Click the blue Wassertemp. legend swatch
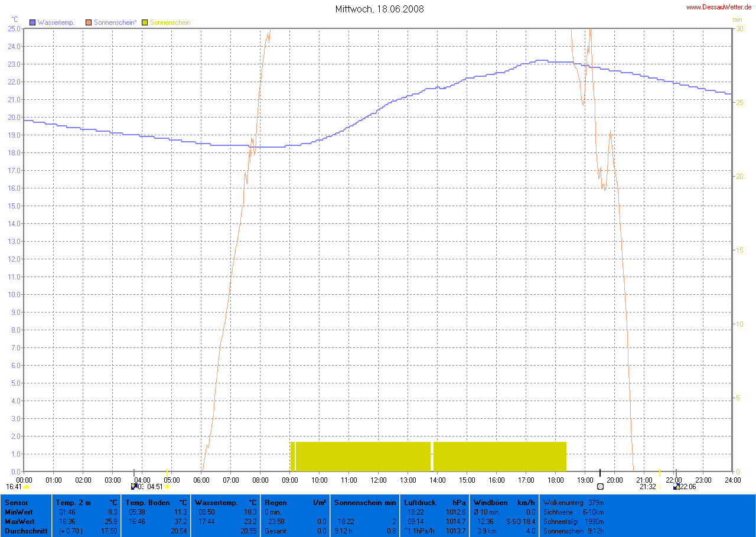This screenshot has height=537, width=756. point(33,22)
